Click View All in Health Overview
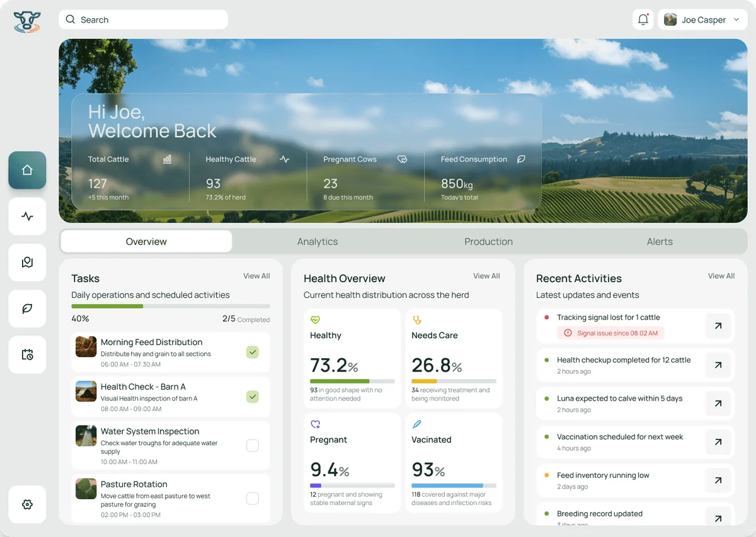Viewport: 756px width, 537px height. (x=486, y=276)
